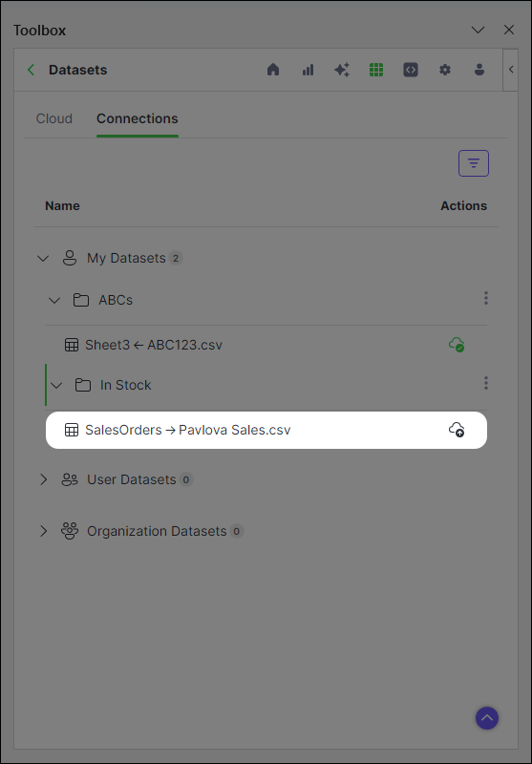This screenshot has width=532, height=764.
Task: Select the green datasets grid icon
Action: 376,70
